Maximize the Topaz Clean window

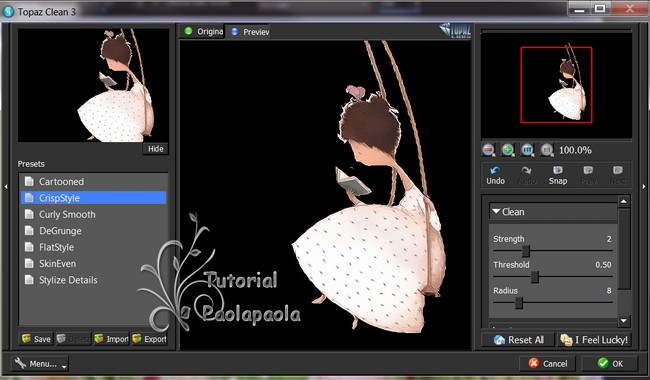point(600,8)
